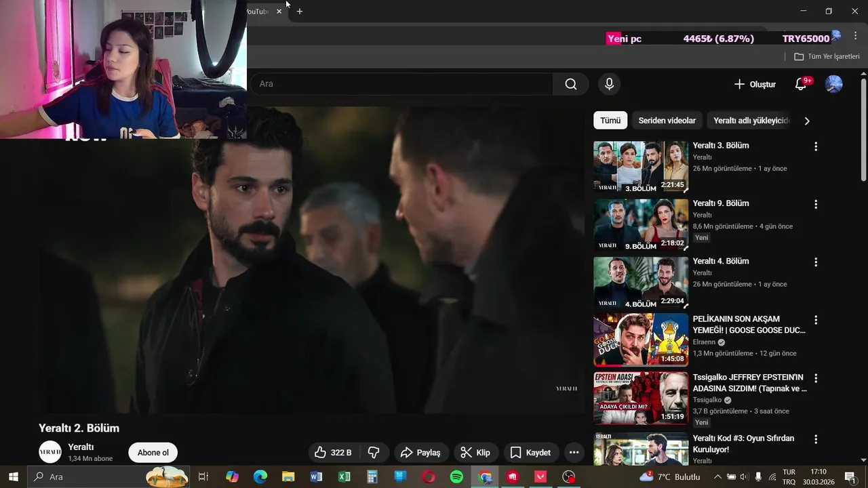Open Valorant icon on taskbar
Screen dimensions: 868x488
pos(540,476)
